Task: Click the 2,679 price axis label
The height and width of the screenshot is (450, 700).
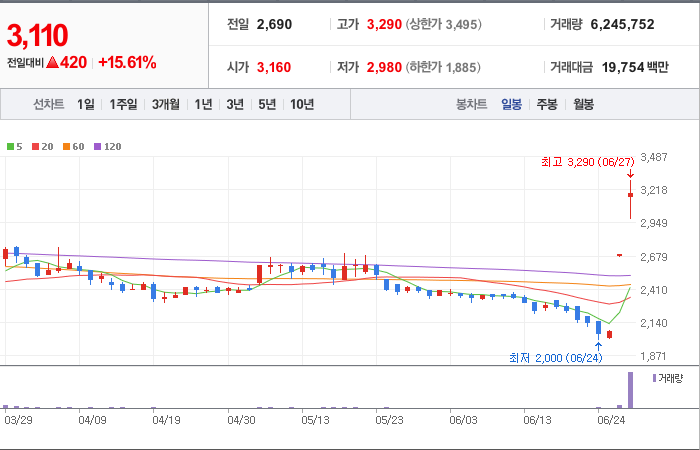Action: (654, 257)
